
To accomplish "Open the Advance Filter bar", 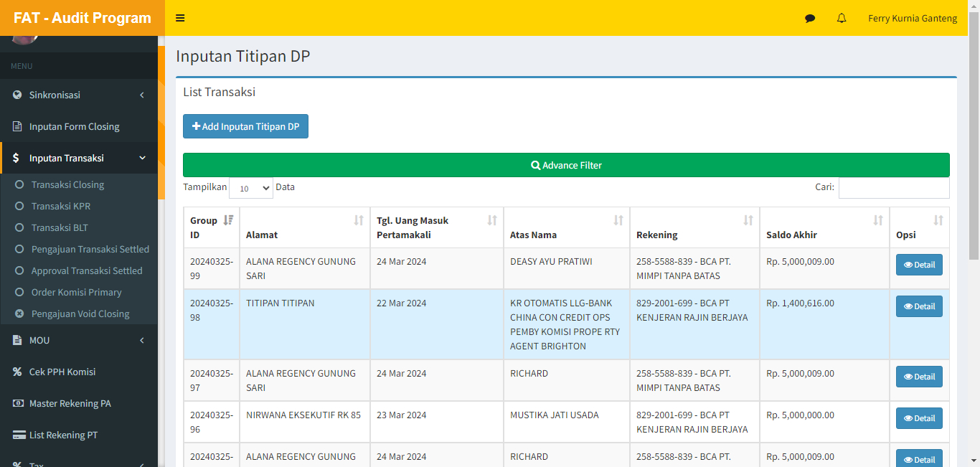I will tap(566, 165).
